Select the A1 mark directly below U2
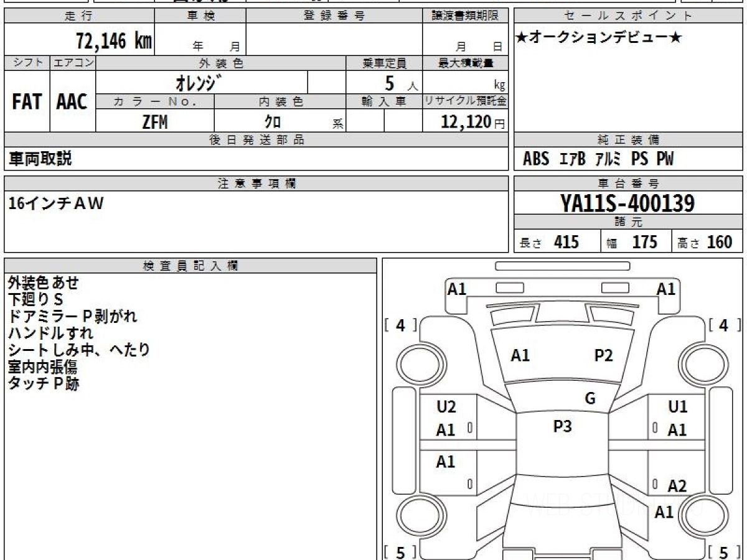The image size is (747, 560). 446,430
